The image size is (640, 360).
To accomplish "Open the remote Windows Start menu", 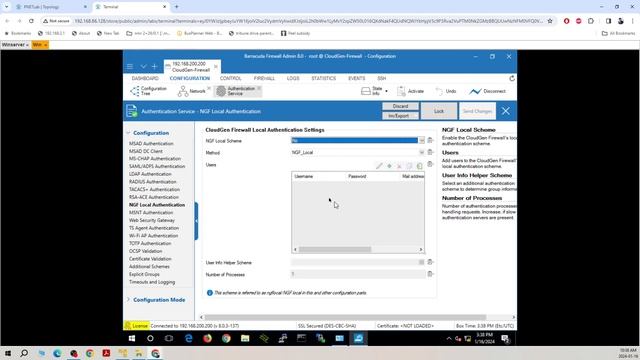I will (132, 338).
